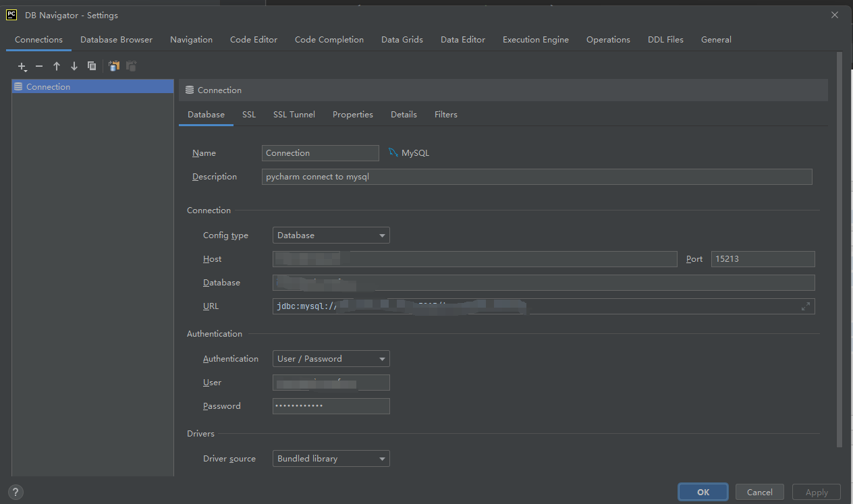Viewport: 853px width, 504px height.
Task: Select the SSL sub-tab
Action: (249, 115)
